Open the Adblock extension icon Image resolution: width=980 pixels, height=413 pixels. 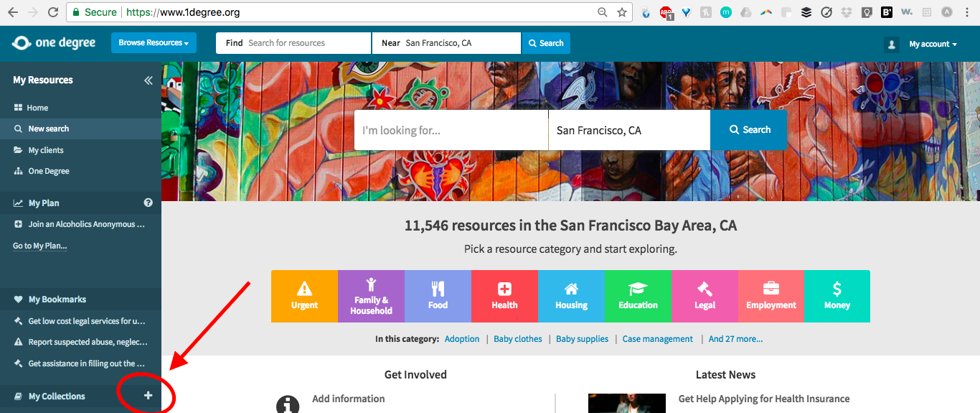click(666, 12)
